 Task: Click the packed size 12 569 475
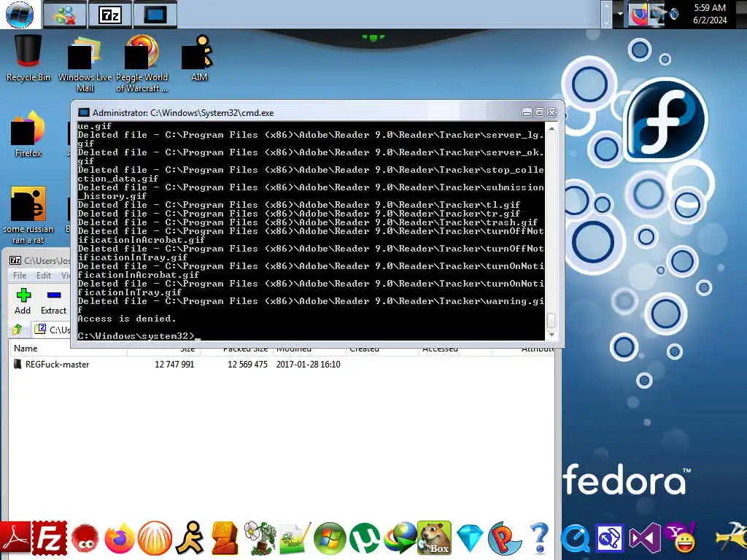247,365
